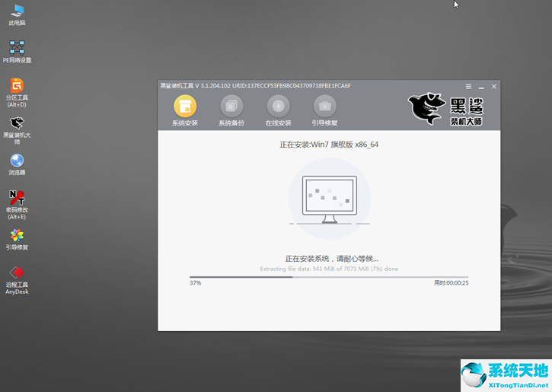Screen dimensions: 552x392
Task: Click the monitor illustration in installer
Action: 330,199
